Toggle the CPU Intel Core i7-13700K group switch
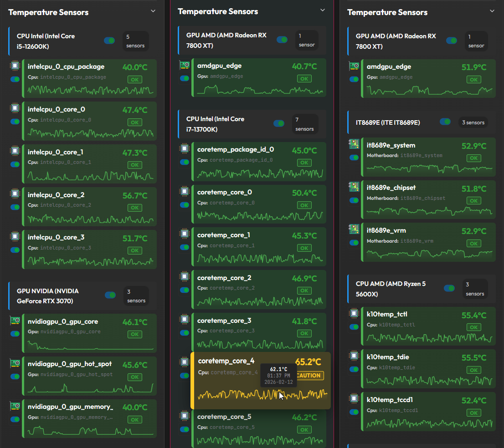Screen dimensions: 504x448 pyautogui.click(x=279, y=123)
